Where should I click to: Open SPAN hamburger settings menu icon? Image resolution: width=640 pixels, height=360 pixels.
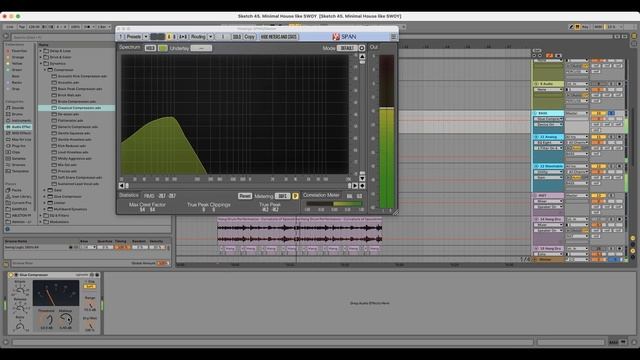pos(393,37)
